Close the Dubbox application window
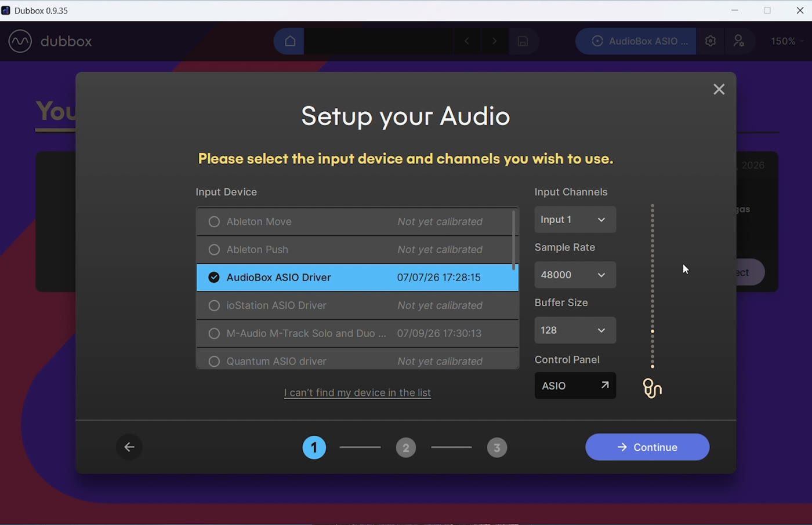812x525 pixels. click(x=800, y=10)
